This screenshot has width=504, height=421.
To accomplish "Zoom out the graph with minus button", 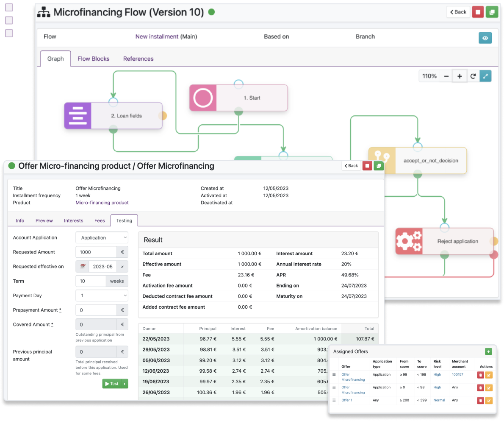I will 446,76.
